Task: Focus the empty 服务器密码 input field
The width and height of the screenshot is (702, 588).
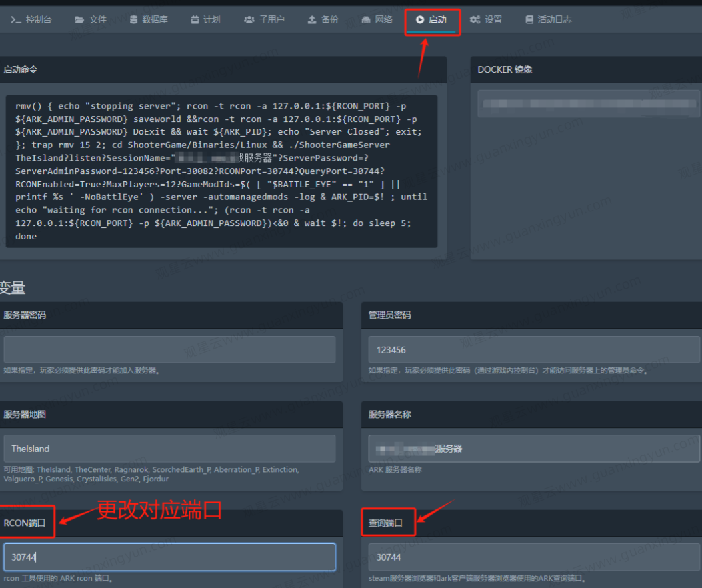Action: (x=169, y=349)
